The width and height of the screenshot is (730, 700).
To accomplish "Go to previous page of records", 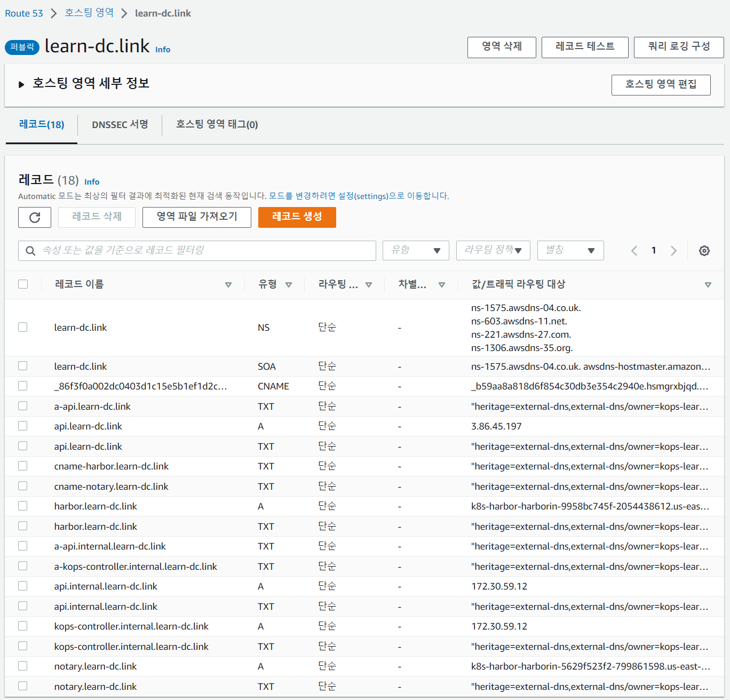I will pyautogui.click(x=634, y=251).
